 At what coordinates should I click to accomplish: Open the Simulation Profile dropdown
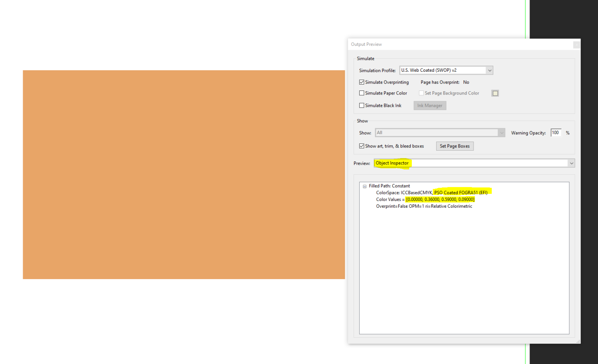click(x=490, y=70)
